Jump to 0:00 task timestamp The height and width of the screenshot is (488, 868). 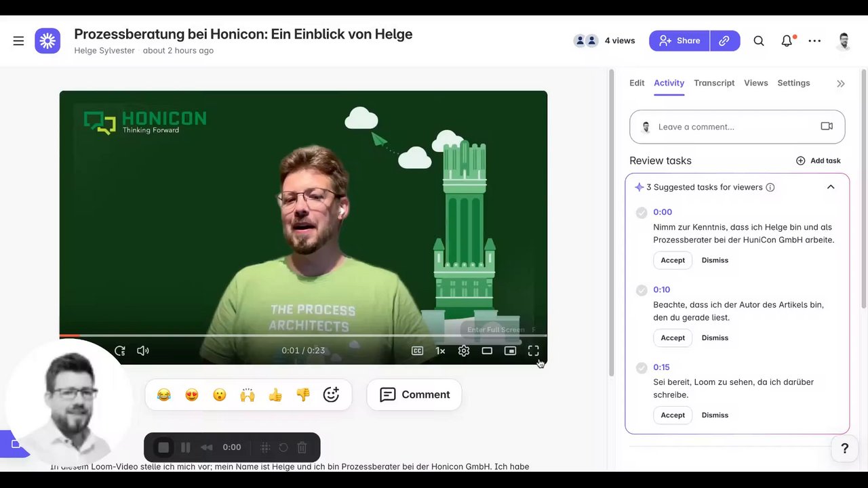663,212
